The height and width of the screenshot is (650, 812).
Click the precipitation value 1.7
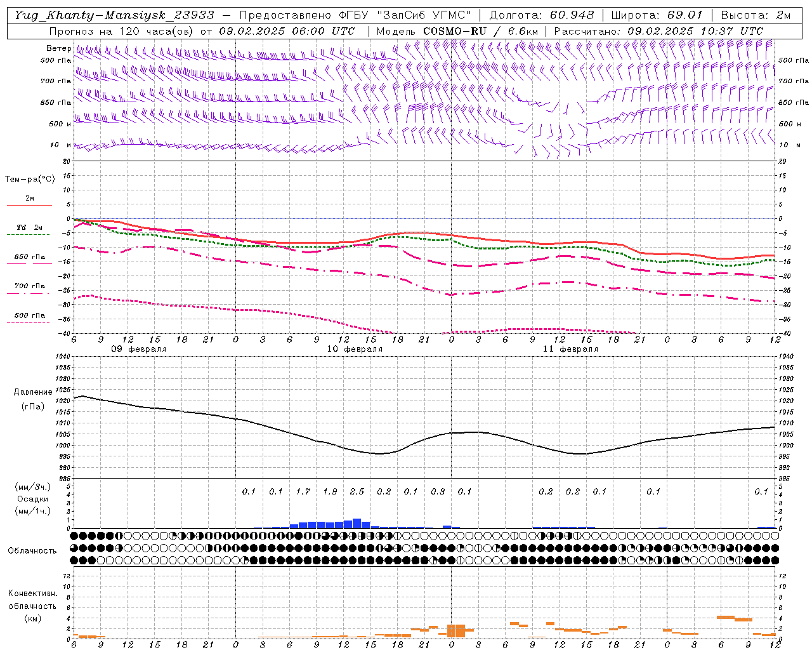pyautogui.click(x=303, y=491)
